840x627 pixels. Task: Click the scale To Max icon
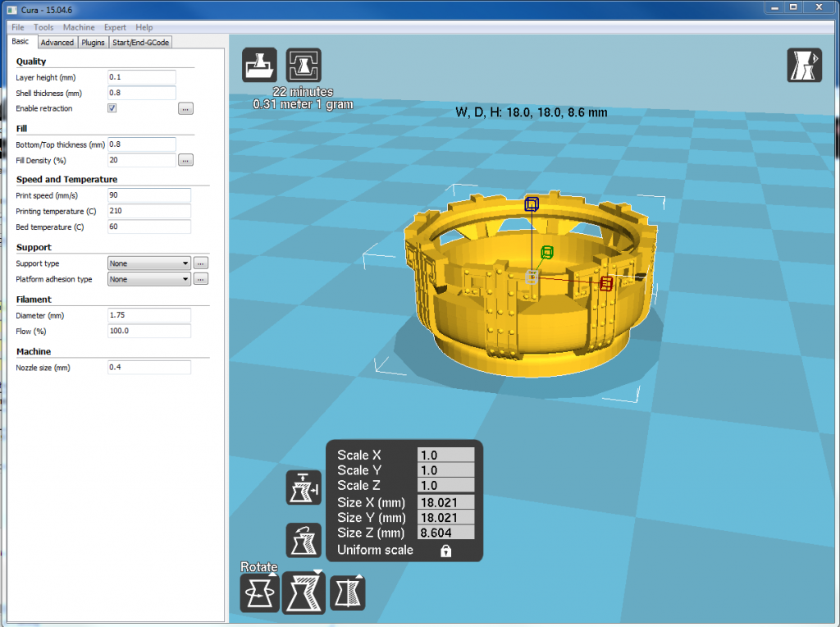(304, 487)
